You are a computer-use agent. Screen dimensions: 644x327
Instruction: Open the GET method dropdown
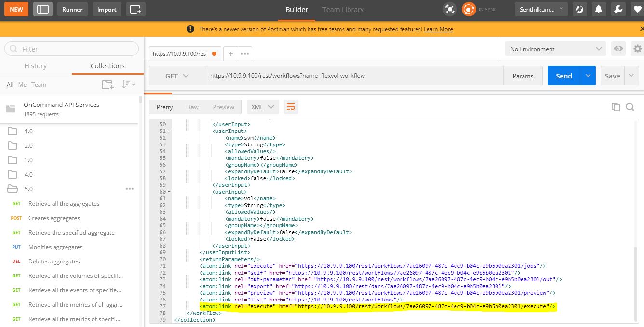(176, 76)
